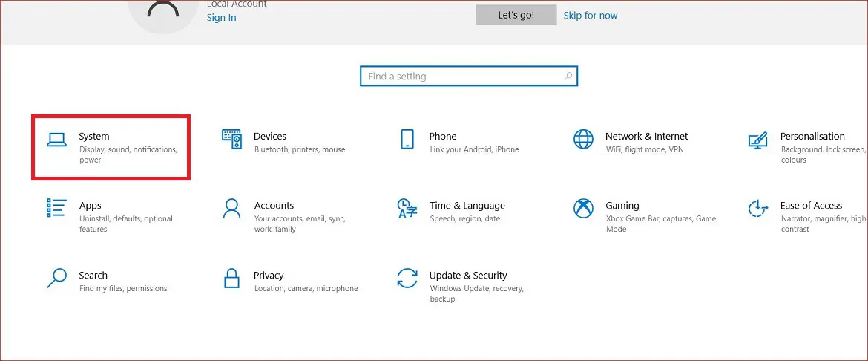This screenshot has width=868, height=361.
Task: Select the Apps heading text
Action: point(91,206)
